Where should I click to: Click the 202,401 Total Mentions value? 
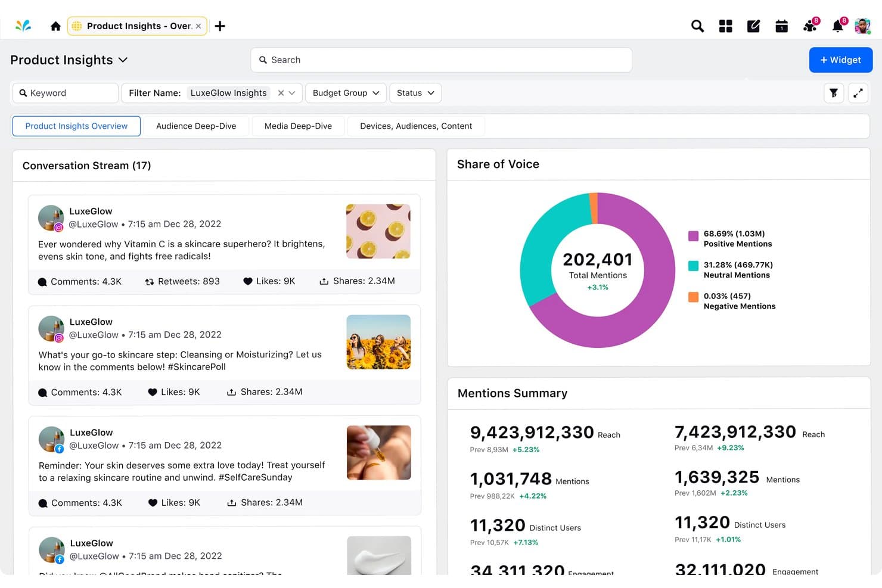click(598, 260)
